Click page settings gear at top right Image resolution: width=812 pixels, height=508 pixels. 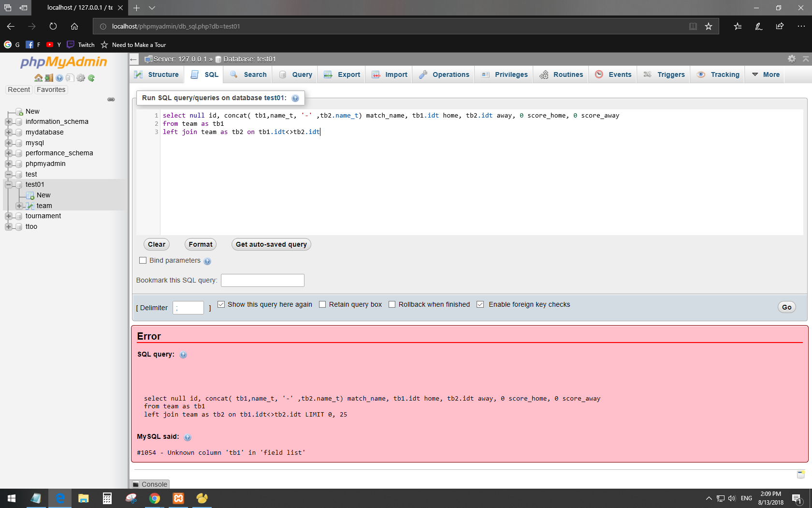pos(792,59)
